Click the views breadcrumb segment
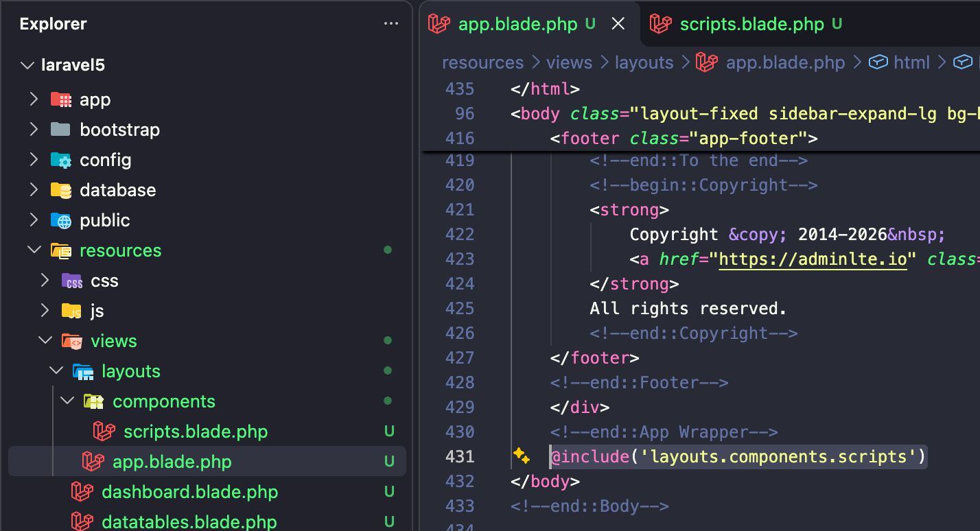This screenshot has width=980, height=531. click(x=569, y=62)
